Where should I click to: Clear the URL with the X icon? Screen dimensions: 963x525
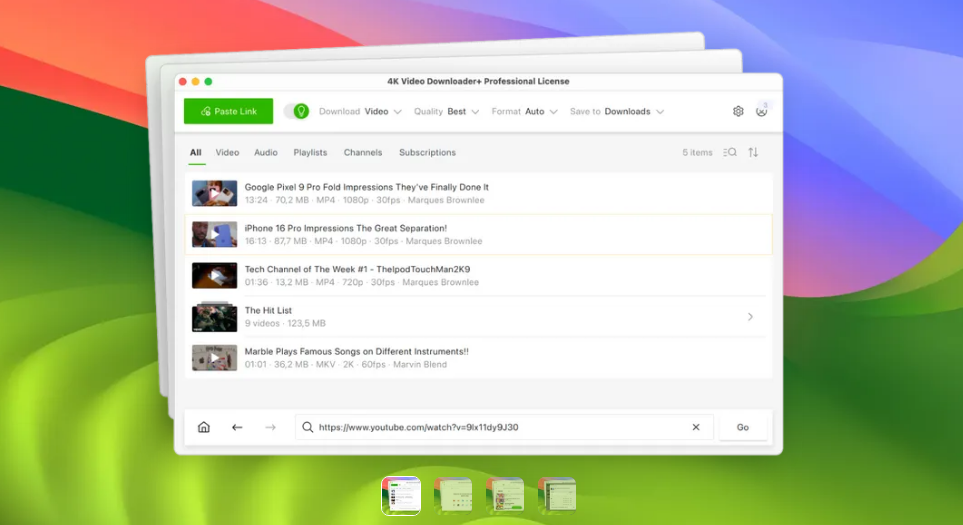(x=696, y=427)
